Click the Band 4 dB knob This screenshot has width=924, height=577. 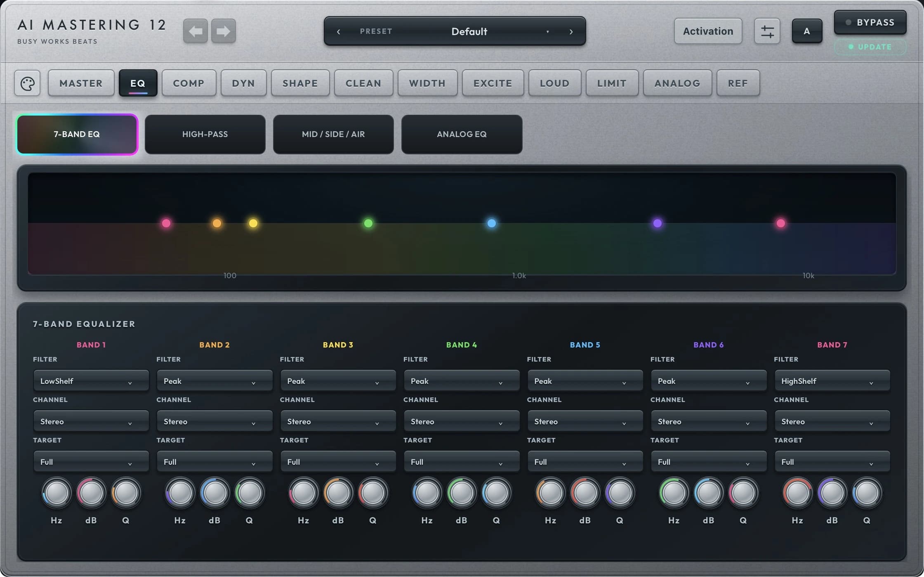(462, 493)
